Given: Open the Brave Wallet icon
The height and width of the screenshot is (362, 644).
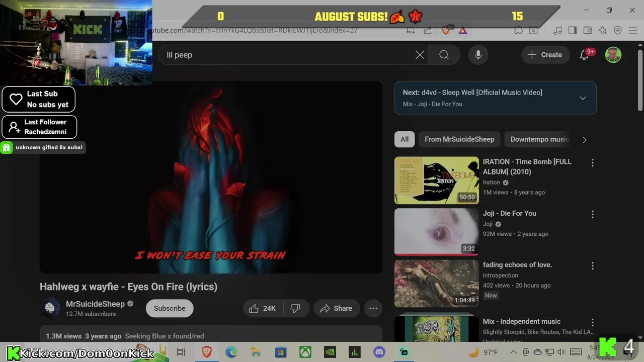Looking at the screenshot, I should point(587,30).
